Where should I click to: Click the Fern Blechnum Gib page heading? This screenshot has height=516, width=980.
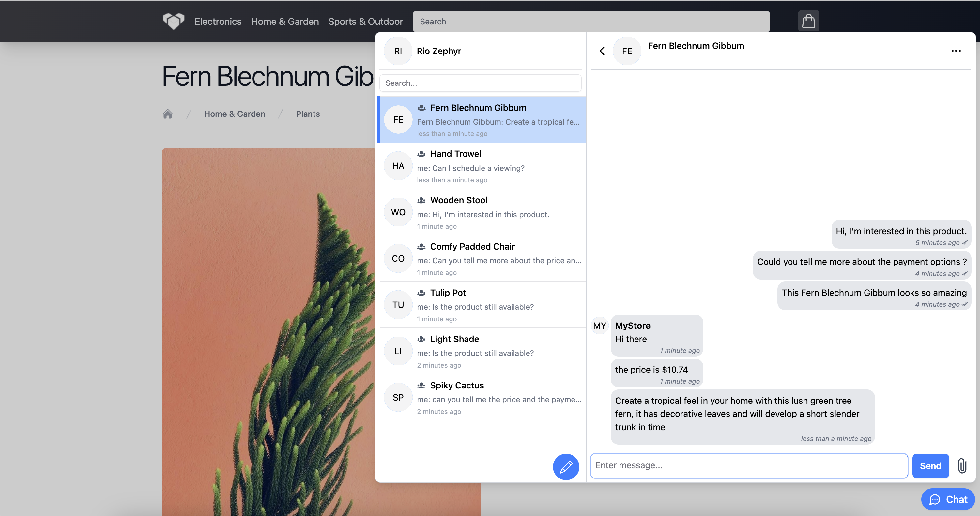pyautogui.click(x=268, y=76)
